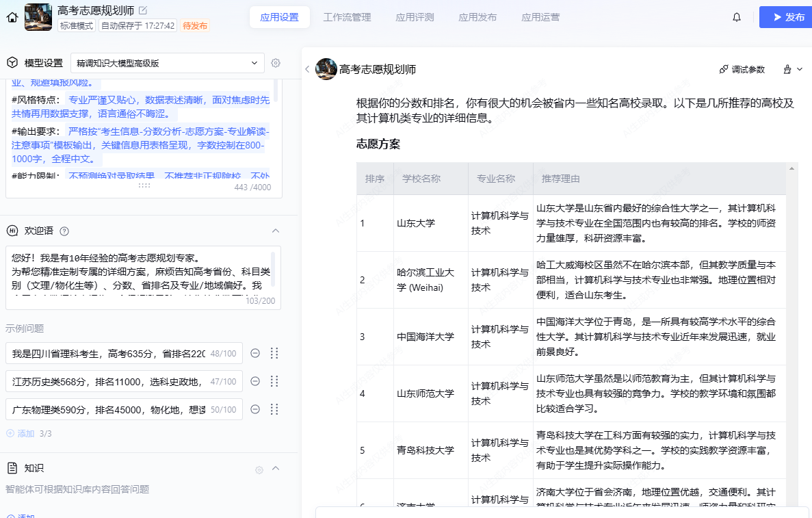Click the settings gear in the 知识 section
This screenshot has height=518, width=812.
[x=259, y=469]
